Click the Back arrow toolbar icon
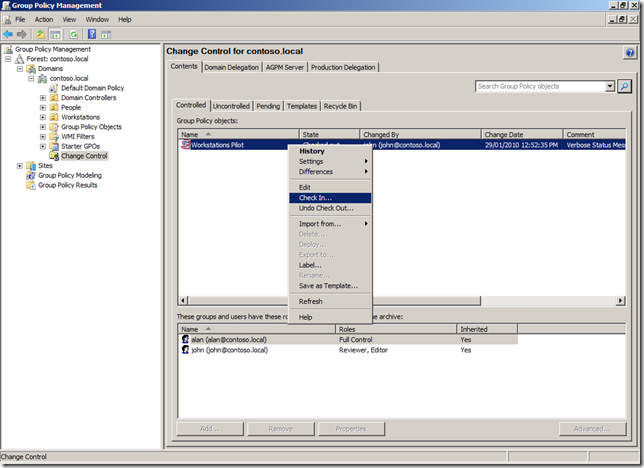This screenshot has height=468, width=644. coord(9,34)
